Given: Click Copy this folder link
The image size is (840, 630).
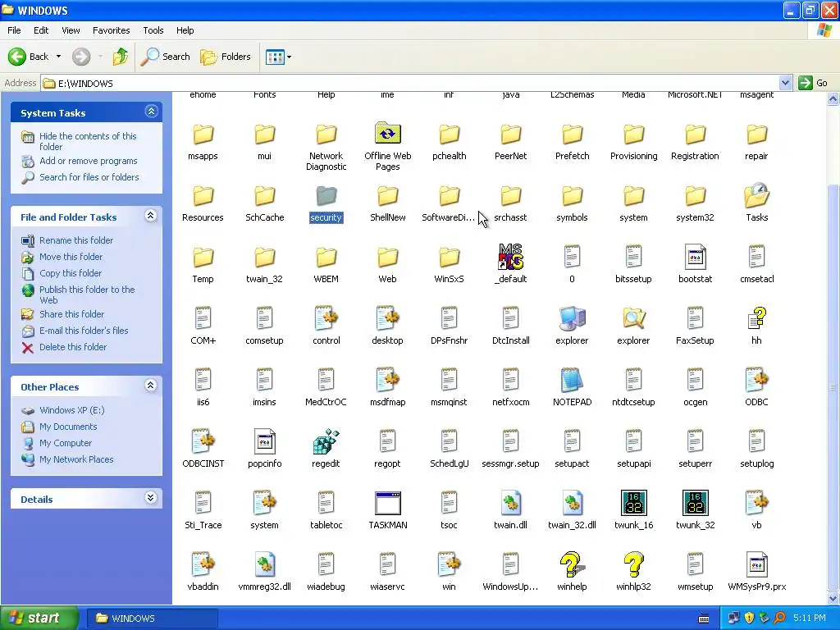Looking at the screenshot, I should (x=71, y=273).
